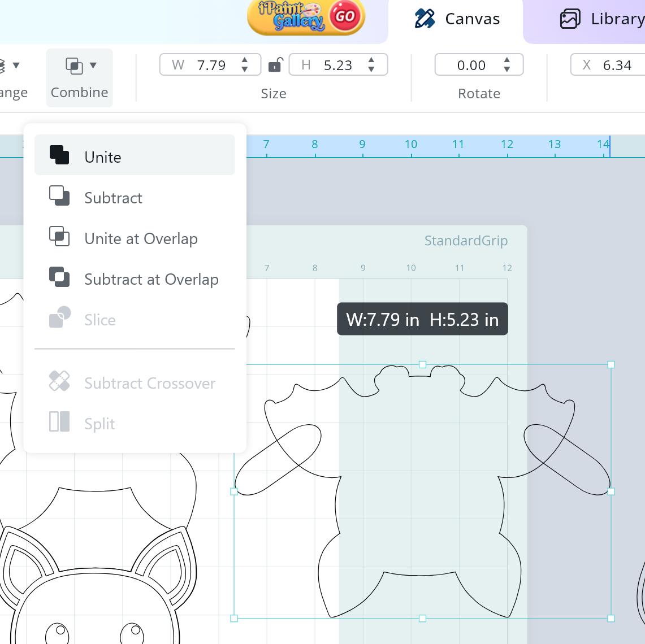The image size is (645, 644).
Task: Click the Rotate angle field
Action: point(471,66)
